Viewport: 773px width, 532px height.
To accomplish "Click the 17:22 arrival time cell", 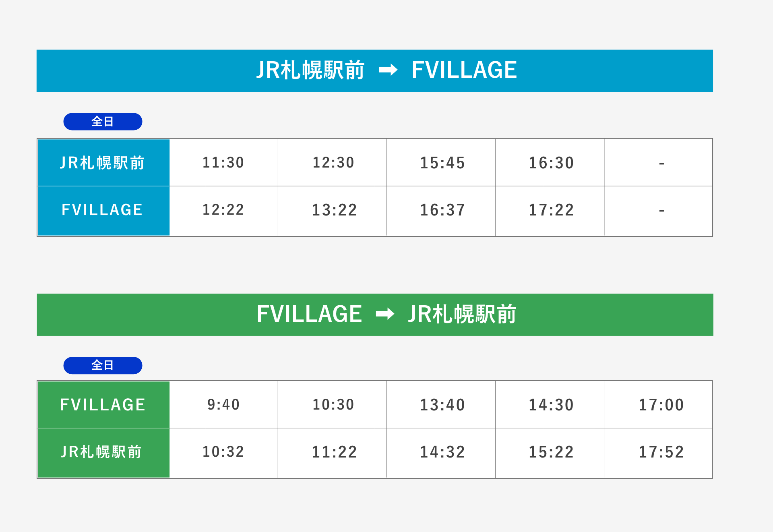I will [x=551, y=210].
